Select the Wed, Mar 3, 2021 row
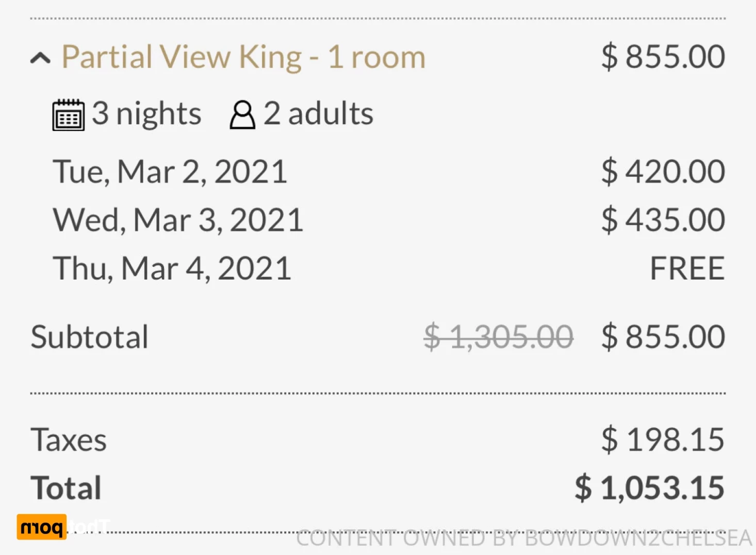The image size is (756, 555). pos(389,220)
